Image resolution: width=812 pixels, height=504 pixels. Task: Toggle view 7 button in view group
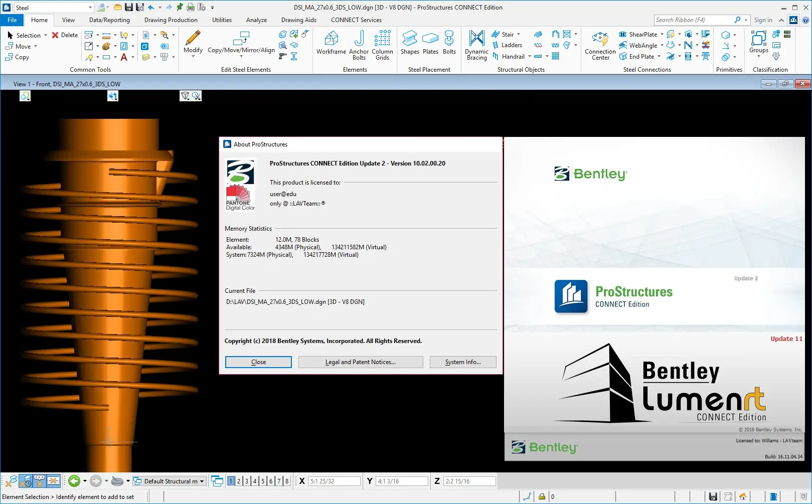click(x=279, y=481)
